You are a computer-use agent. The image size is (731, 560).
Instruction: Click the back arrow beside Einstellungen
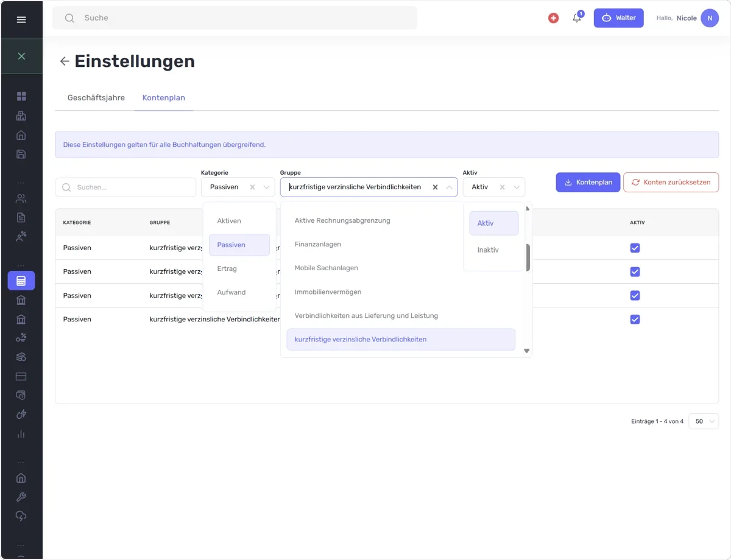click(x=65, y=61)
